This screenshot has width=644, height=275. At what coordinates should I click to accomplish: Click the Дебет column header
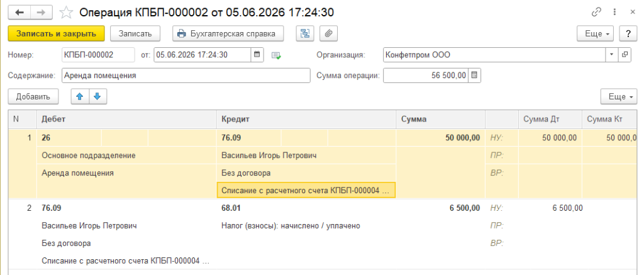127,119
